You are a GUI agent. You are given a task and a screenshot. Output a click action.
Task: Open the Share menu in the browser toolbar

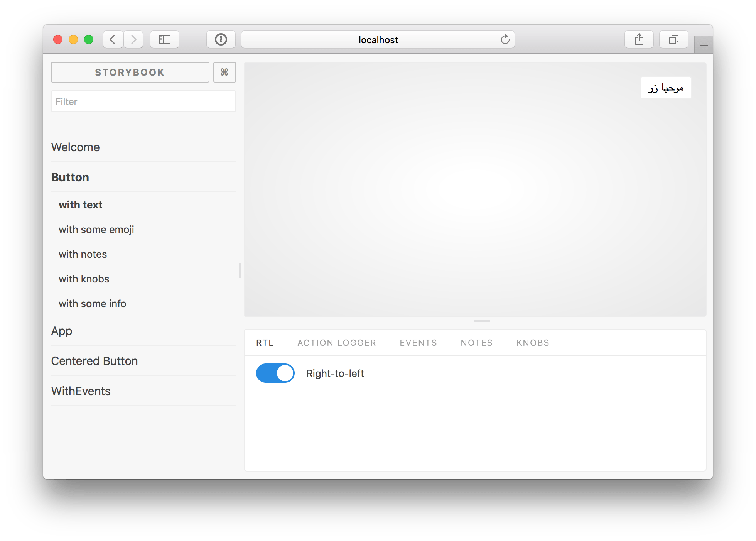point(639,39)
